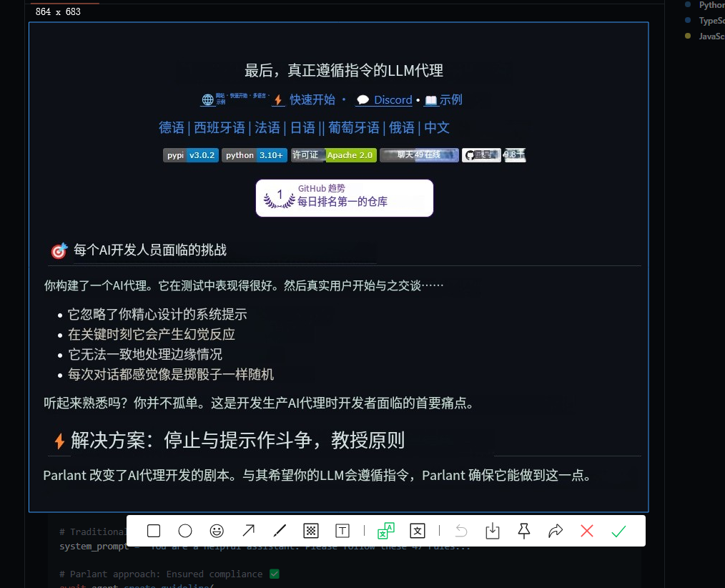The height and width of the screenshot is (588, 725).
Task: Open the globe website link icon
Action: (x=207, y=99)
